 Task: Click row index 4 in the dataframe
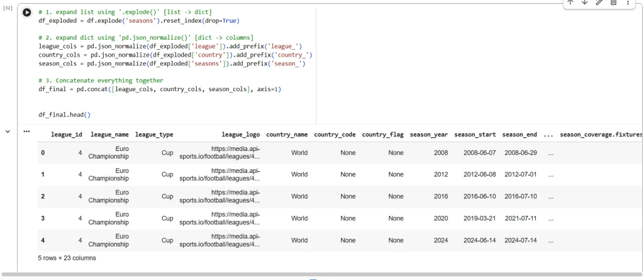[x=43, y=240]
